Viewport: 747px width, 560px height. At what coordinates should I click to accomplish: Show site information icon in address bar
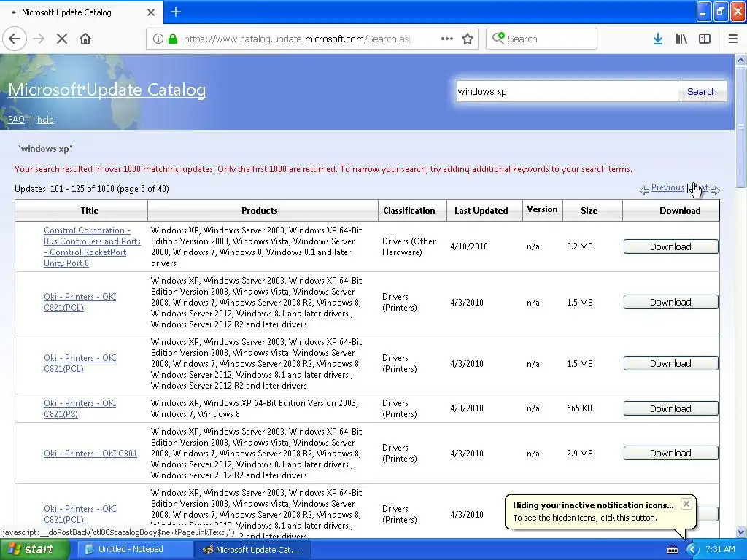click(158, 39)
